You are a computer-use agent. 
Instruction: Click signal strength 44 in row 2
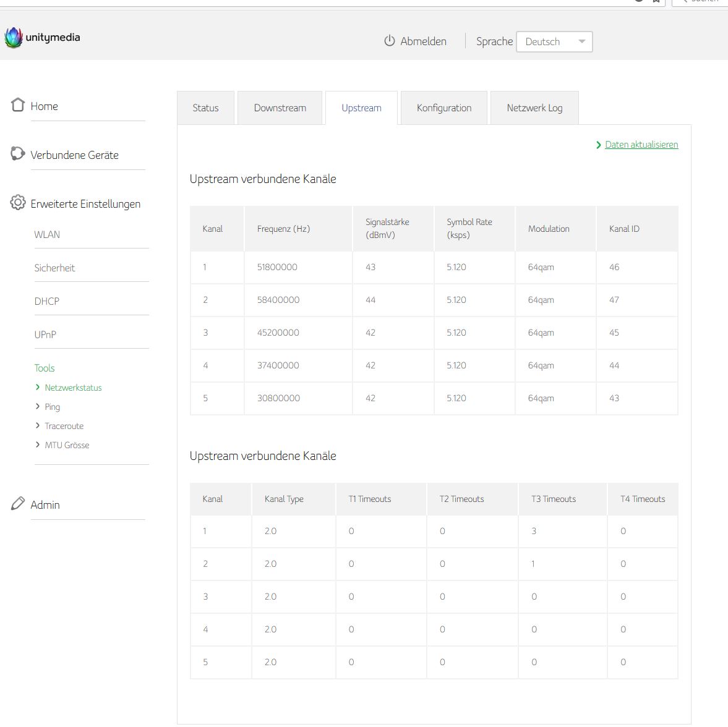point(370,300)
